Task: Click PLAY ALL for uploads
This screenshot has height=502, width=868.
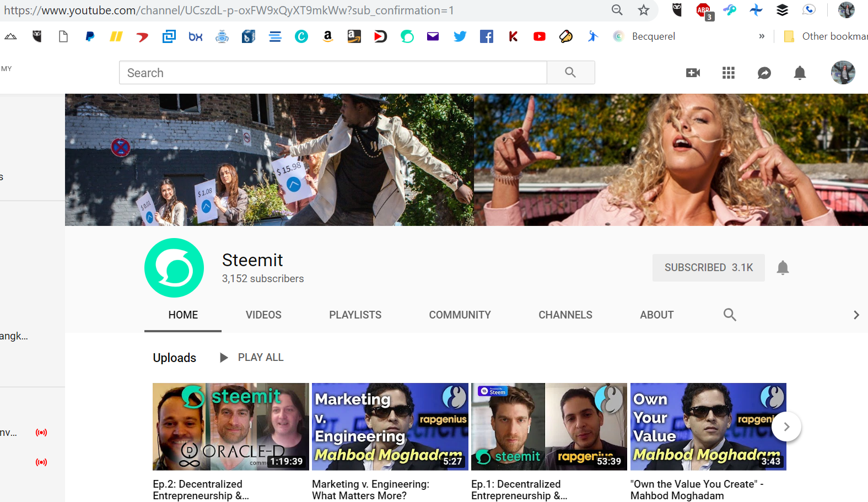Action: coord(251,358)
